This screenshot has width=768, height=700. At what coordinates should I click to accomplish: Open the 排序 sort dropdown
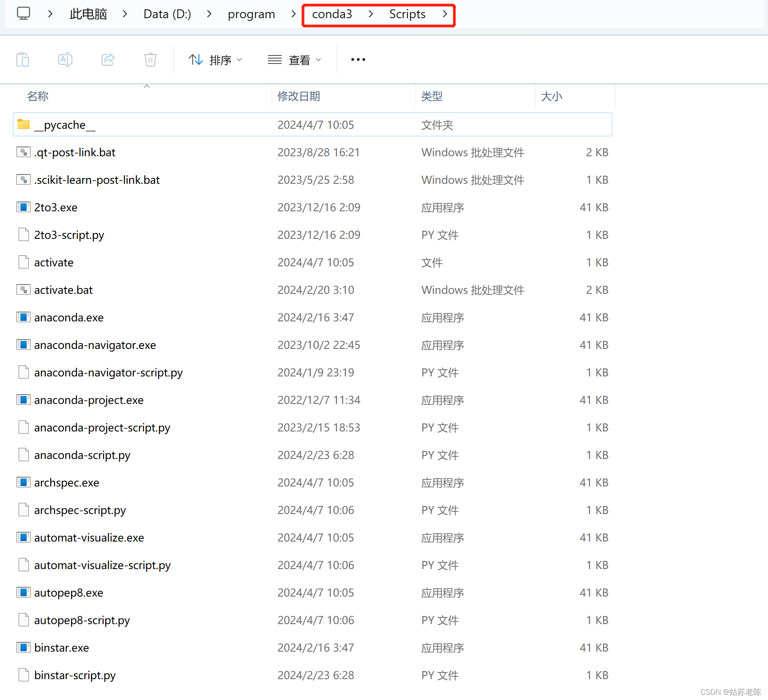215,59
